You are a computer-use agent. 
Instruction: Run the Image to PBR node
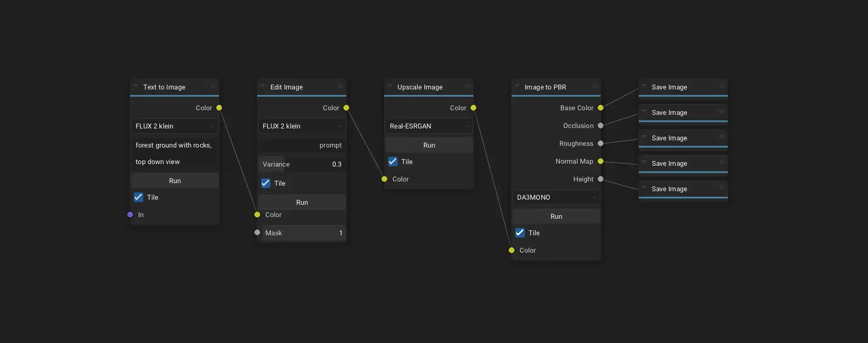click(x=556, y=216)
